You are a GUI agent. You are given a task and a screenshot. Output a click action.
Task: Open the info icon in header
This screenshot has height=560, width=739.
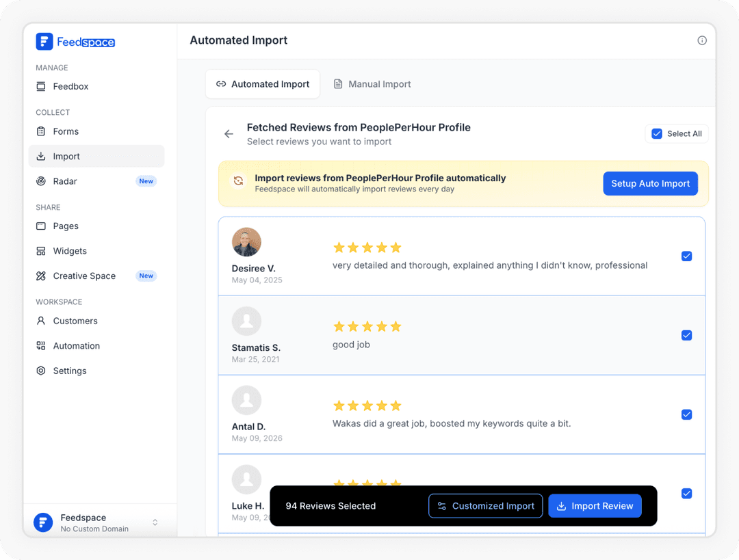(702, 40)
